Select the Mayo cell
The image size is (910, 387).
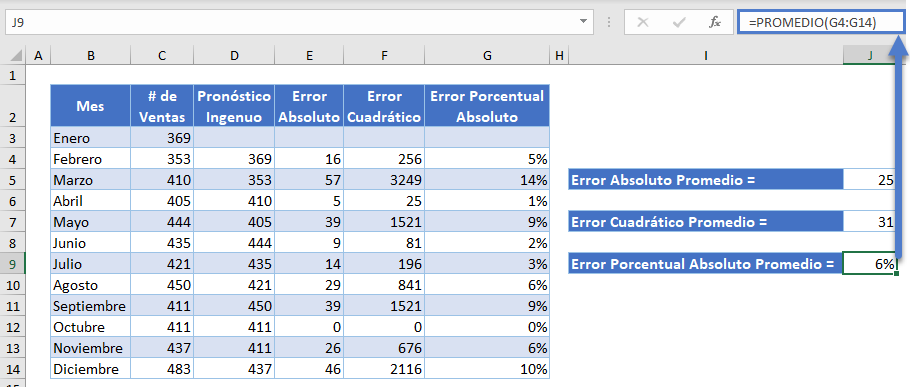coord(91,222)
